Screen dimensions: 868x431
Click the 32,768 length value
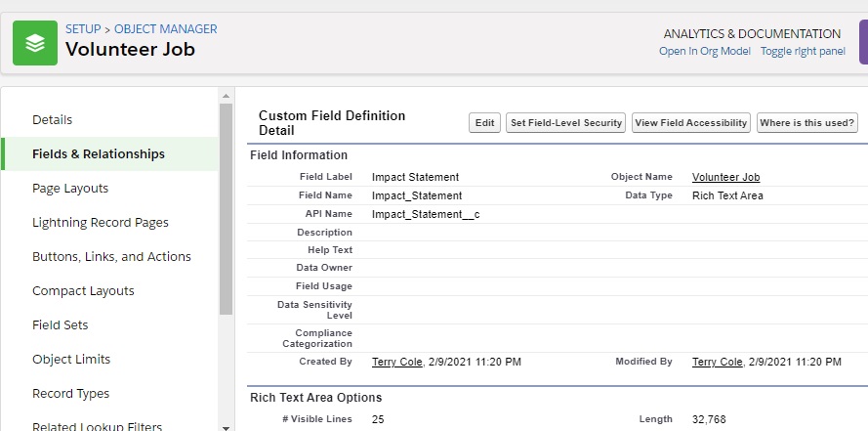[709, 419]
